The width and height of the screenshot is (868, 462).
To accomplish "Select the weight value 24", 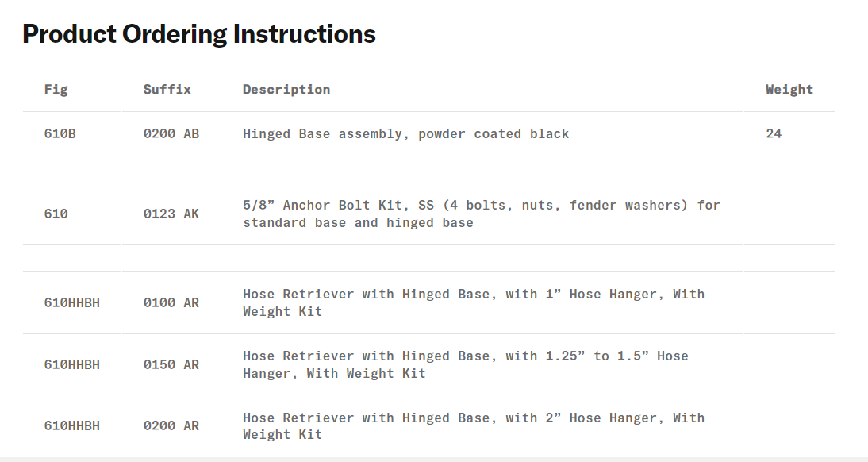I will click(x=774, y=134).
